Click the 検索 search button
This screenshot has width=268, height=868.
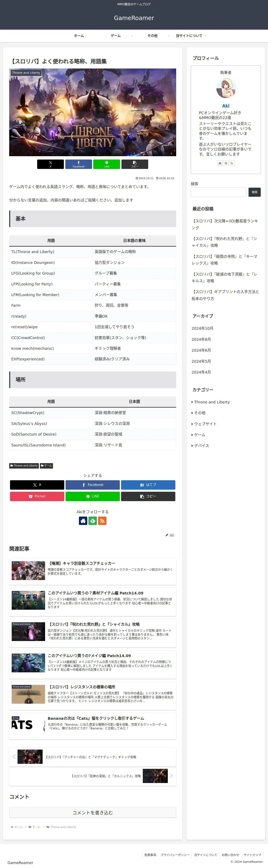254,192
